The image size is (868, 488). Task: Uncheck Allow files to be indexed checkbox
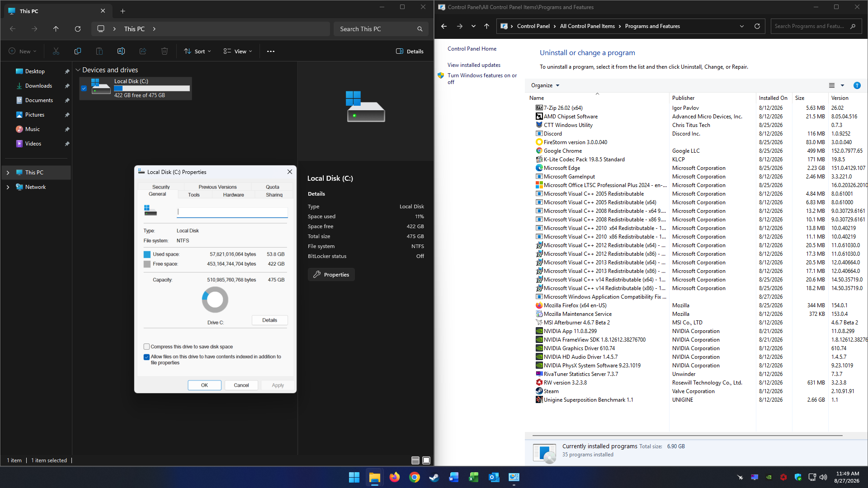point(146,357)
